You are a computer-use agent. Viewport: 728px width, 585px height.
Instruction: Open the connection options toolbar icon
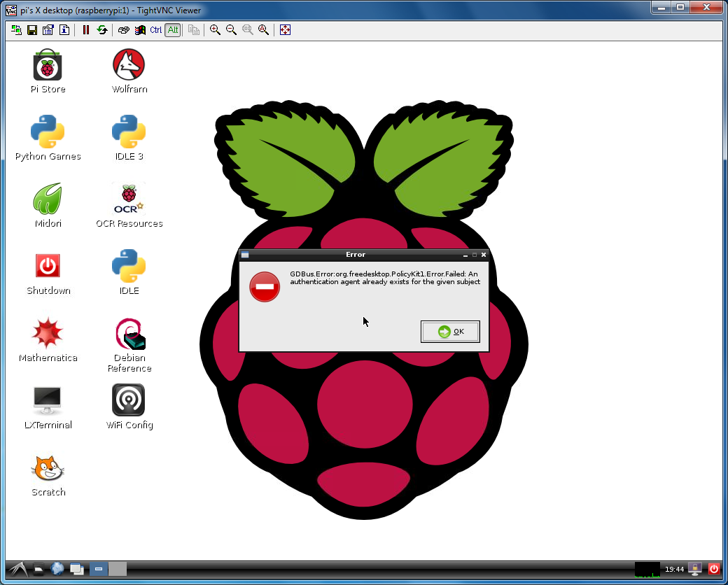pyautogui.click(x=48, y=30)
